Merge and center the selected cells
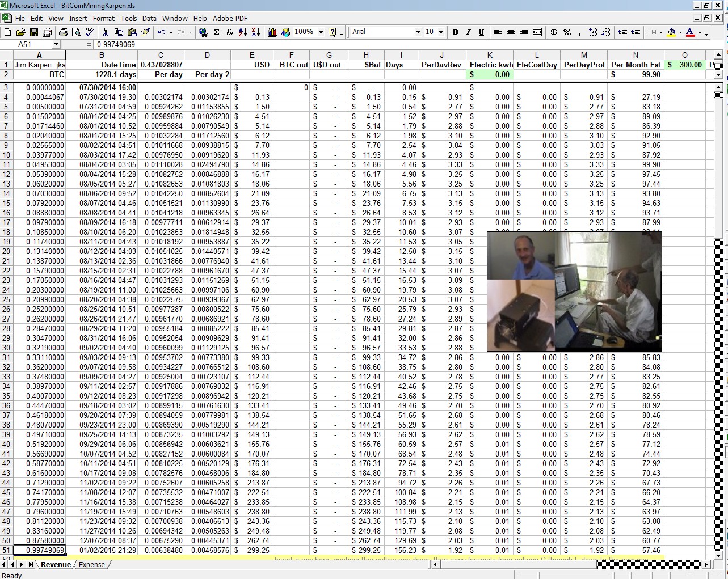The width and height of the screenshot is (728, 579). point(537,32)
